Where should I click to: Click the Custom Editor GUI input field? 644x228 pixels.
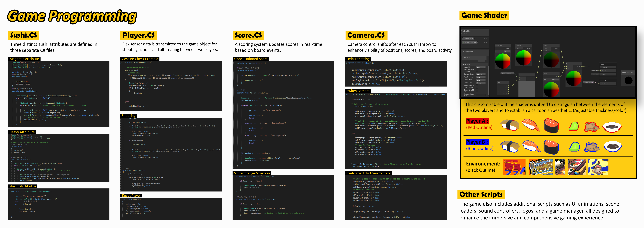[x=481, y=95]
